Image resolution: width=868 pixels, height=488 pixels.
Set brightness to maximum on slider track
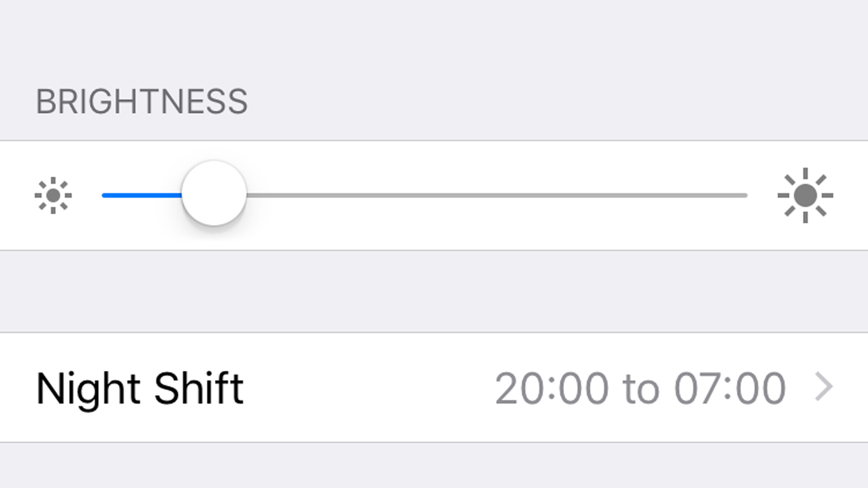coord(745,195)
